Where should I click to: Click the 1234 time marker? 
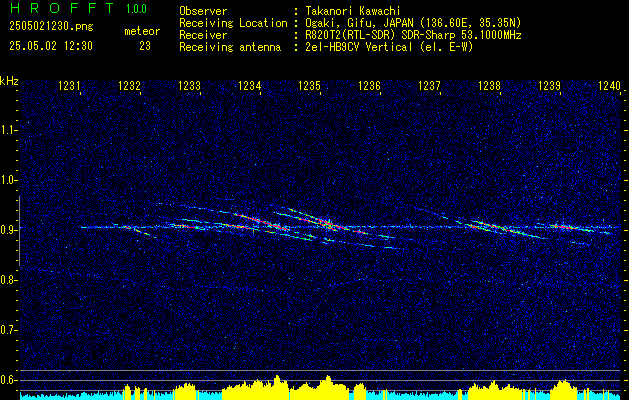pos(250,86)
